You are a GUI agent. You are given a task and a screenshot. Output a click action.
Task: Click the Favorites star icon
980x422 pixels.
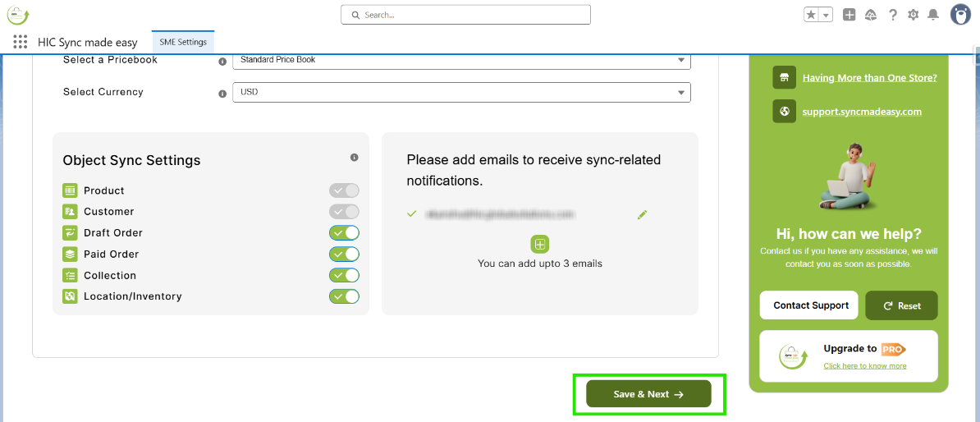811,15
